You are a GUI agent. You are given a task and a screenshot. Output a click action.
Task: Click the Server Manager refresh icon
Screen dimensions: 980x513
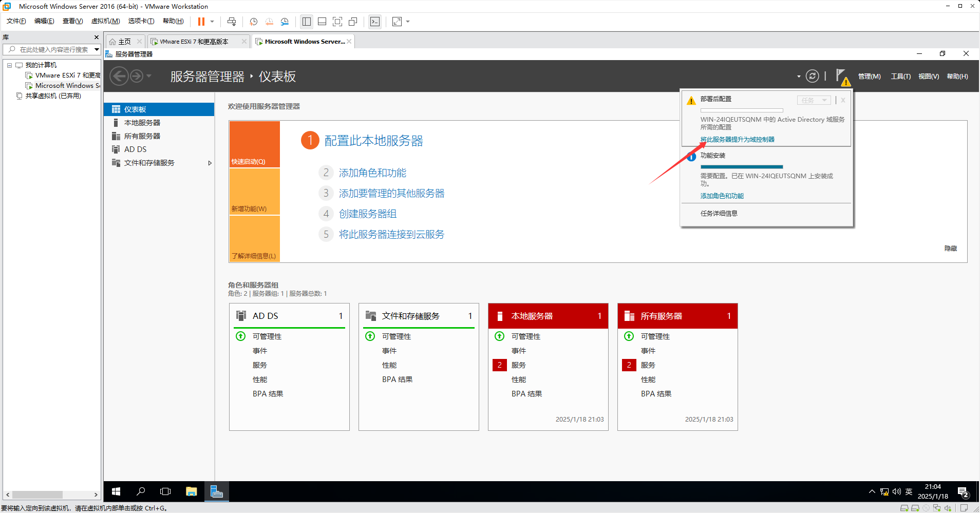[x=812, y=77]
